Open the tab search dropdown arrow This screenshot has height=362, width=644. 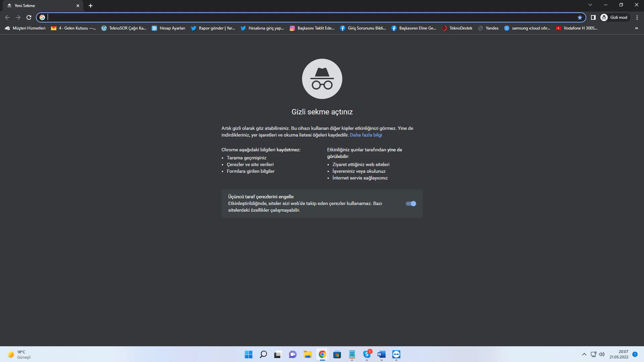tap(590, 5)
